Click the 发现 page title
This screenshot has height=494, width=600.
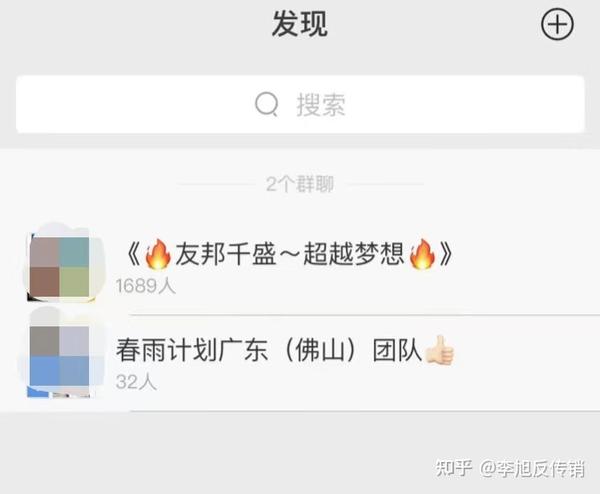pos(300,24)
